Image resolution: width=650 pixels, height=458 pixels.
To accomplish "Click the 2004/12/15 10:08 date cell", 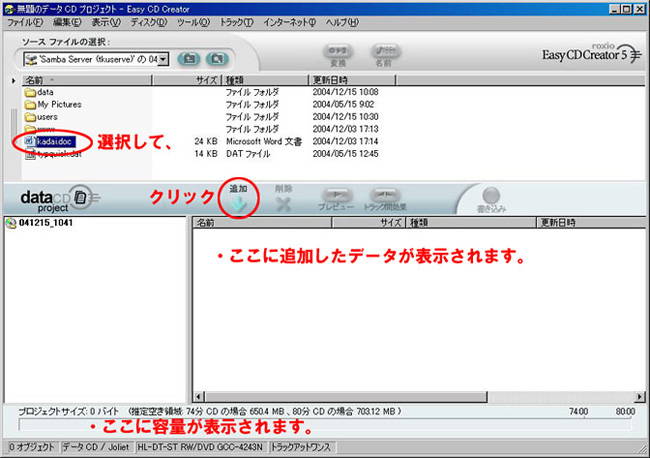I will [345, 92].
